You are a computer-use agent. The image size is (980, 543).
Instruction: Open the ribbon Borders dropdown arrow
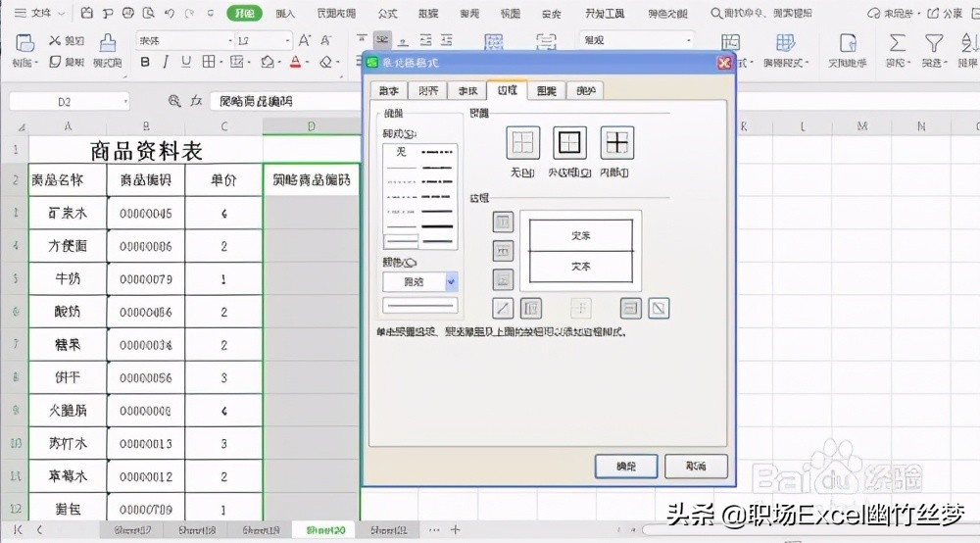pos(220,62)
